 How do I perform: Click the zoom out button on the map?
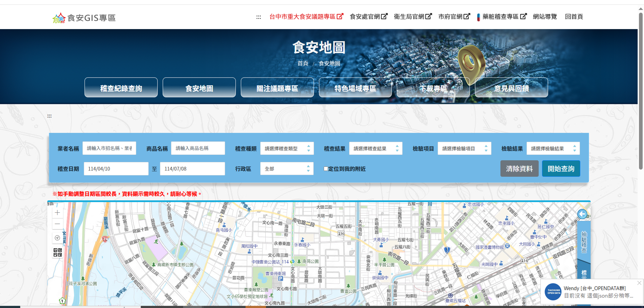point(57,224)
